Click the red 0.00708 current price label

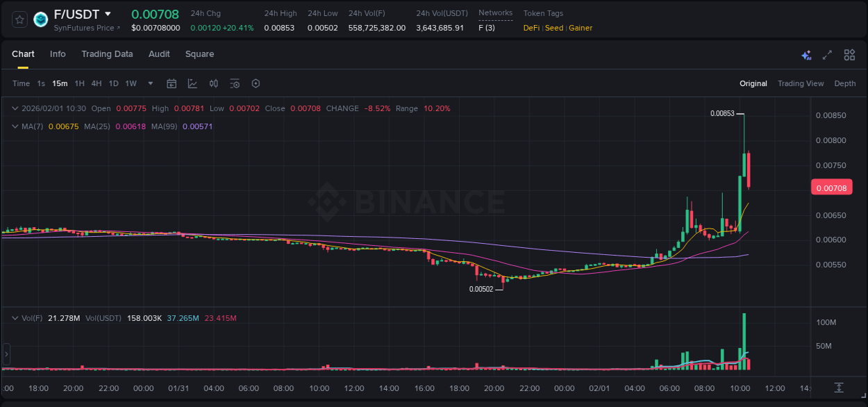[831, 188]
